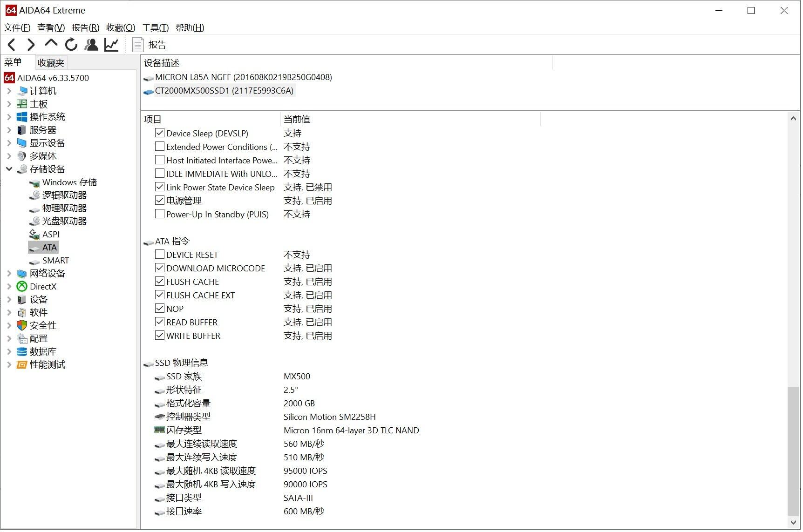Click the Report document icon
Screen dimensions: 803x532
point(137,45)
